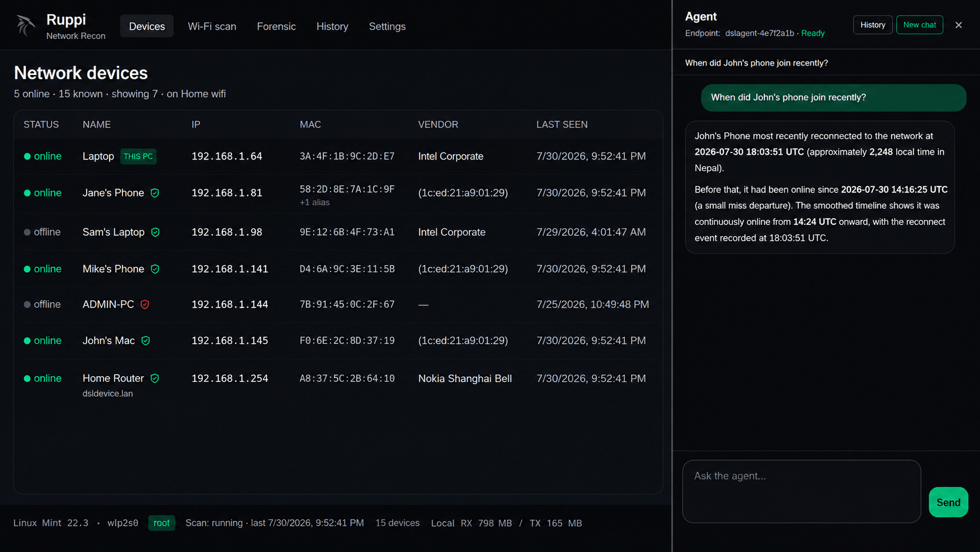Start a New chat with the agent

[x=920, y=25]
